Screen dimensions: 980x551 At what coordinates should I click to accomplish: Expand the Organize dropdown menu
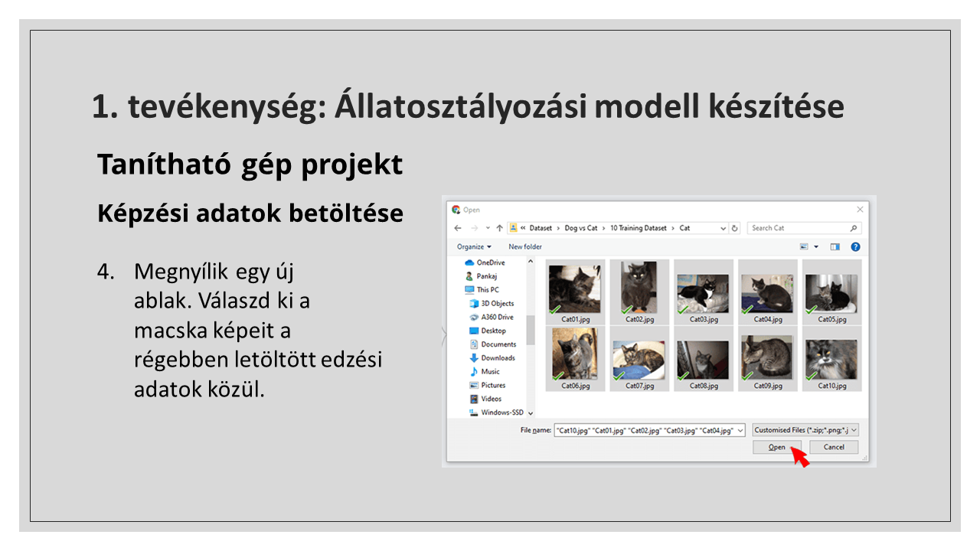475,246
